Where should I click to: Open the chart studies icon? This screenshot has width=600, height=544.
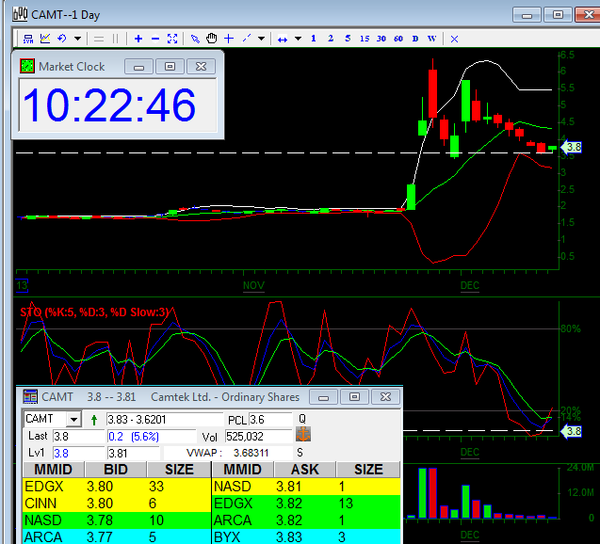point(45,38)
